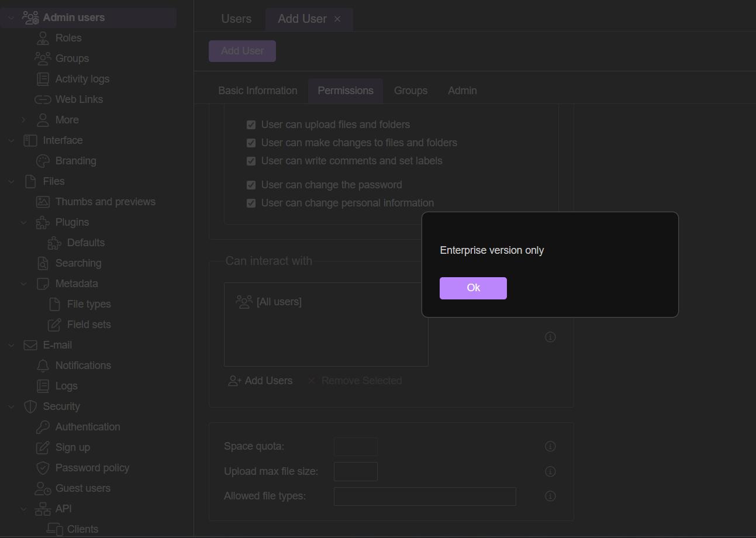Click the info icon beside Space quota
Image resolution: width=756 pixels, height=538 pixels.
click(x=550, y=446)
